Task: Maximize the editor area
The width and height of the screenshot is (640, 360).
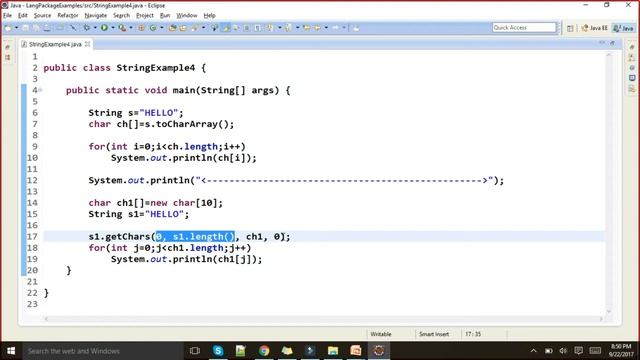Action: click(612, 43)
